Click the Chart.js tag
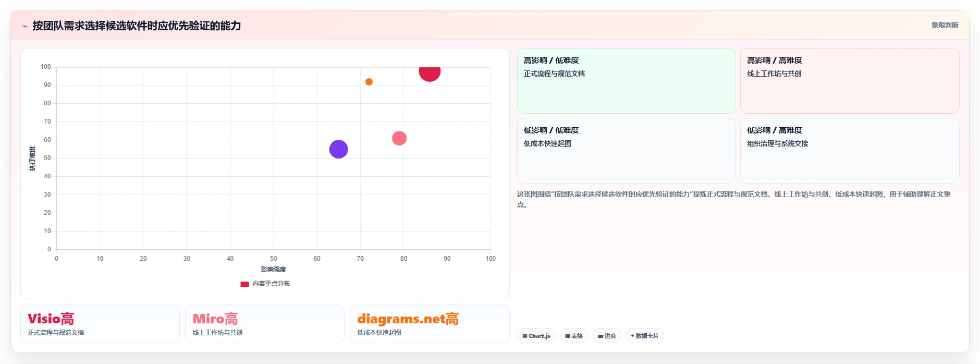Viewport: 980px width, 364px height. [x=536, y=336]
